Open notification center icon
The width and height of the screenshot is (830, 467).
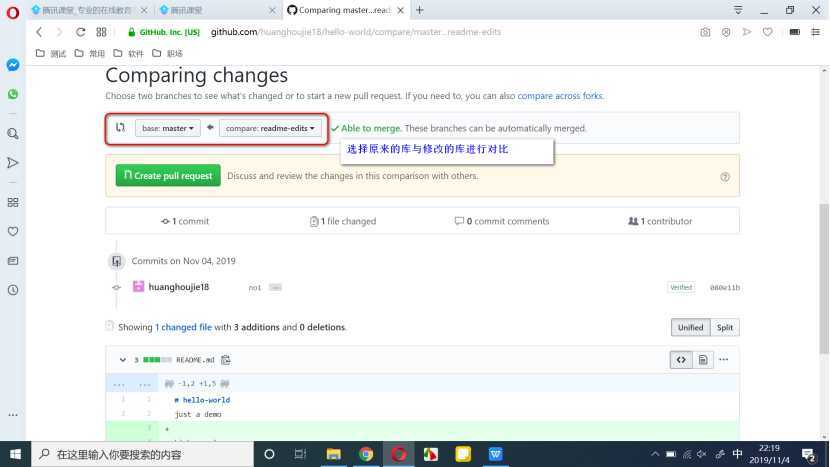point(808,454)
